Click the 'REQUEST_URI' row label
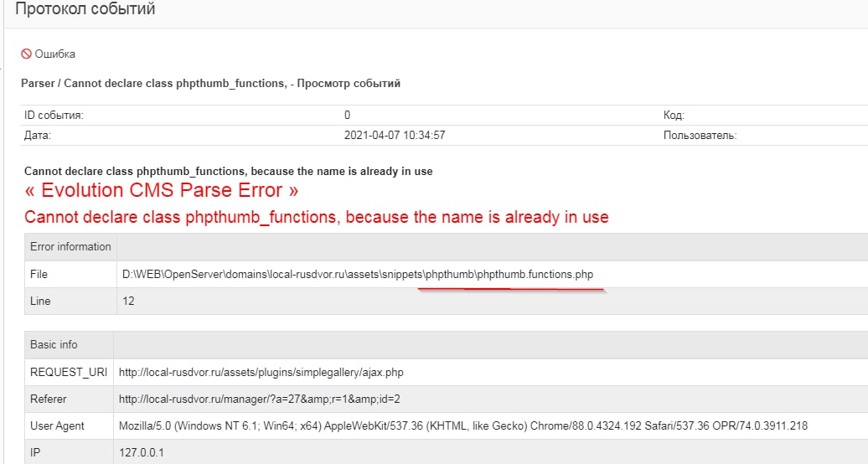Image resolution: width=868 pixels, height=464 pixels. (69, 372)
